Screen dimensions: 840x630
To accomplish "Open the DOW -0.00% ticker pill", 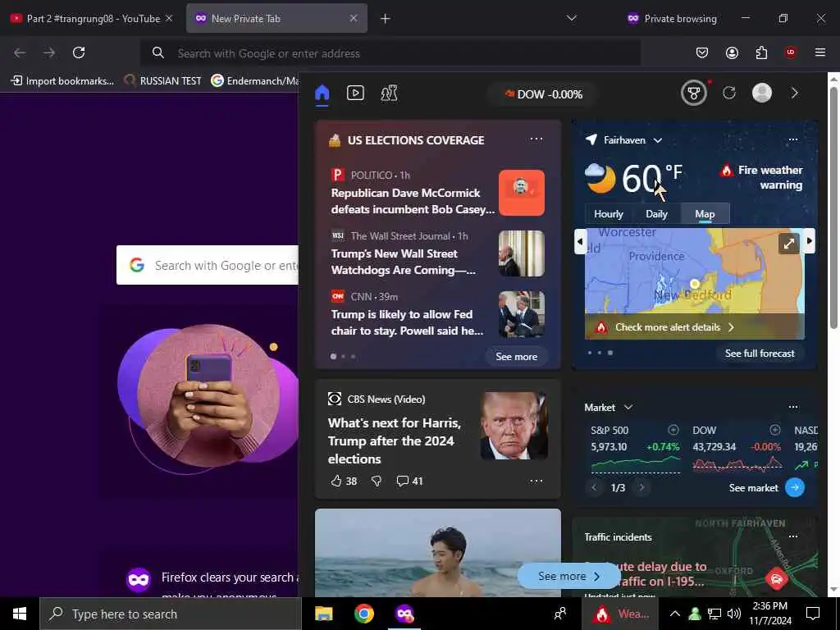I will 543,94.
